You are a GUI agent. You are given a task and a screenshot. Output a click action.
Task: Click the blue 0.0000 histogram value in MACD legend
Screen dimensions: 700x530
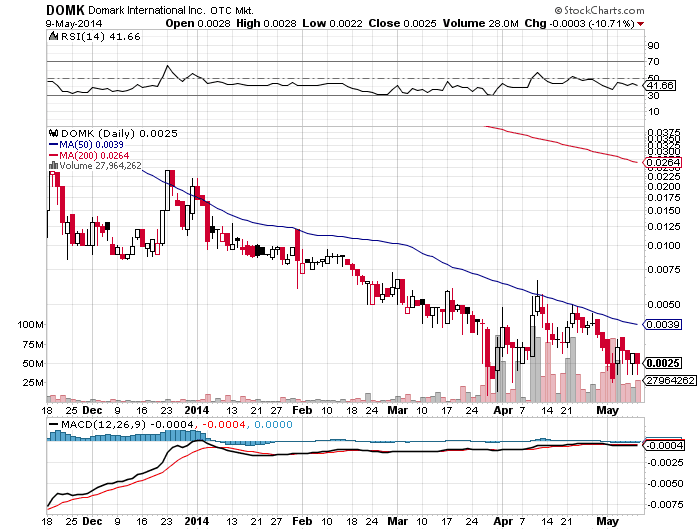click(x=273, y=424)
